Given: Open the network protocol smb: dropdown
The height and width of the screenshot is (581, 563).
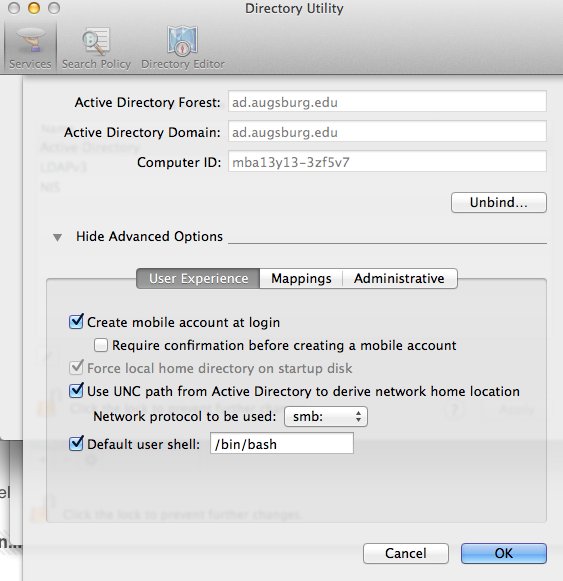Looking at the screenshot, I should (x=326, y=416).
